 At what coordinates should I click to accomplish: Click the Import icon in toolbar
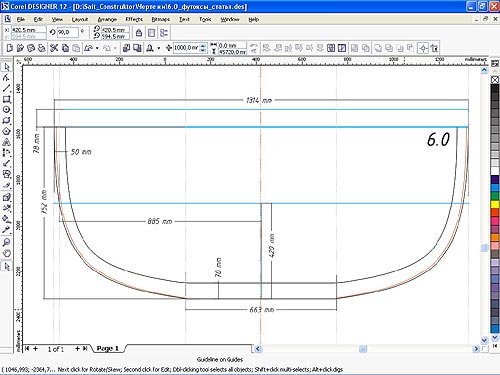tap(126, 48)
